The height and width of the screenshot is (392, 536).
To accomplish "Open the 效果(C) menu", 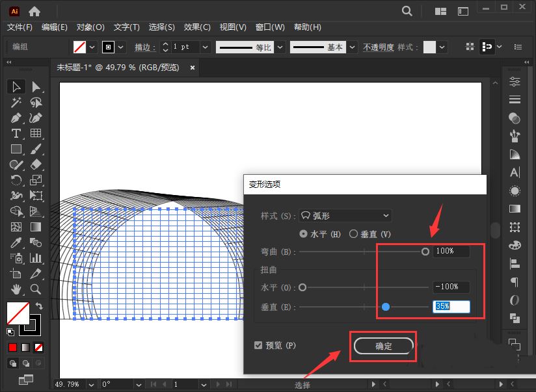I will pos(196,27).
